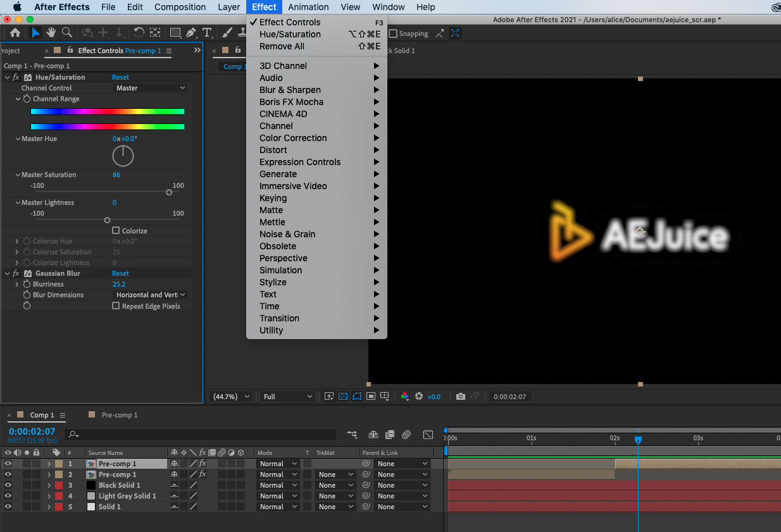Image resolution: width=781 pixels, height=532 pixels.
Task: Choose Remove All from Effect menu
Action: click(282, 46)
